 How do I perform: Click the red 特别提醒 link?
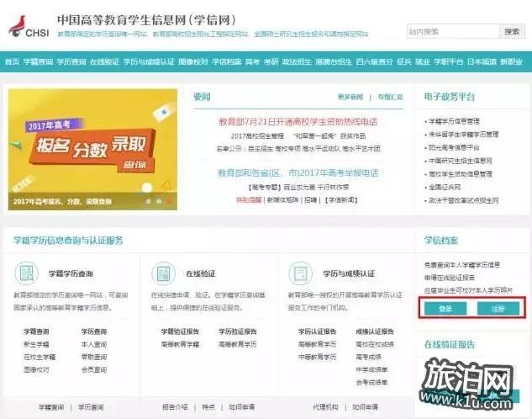(249, 200)
